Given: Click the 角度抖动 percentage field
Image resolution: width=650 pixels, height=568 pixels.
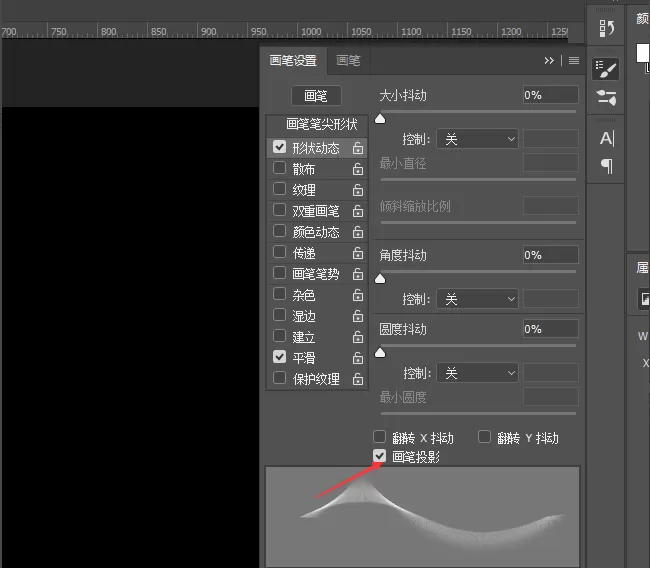Looking at the screenshot, I should point(551,255).
